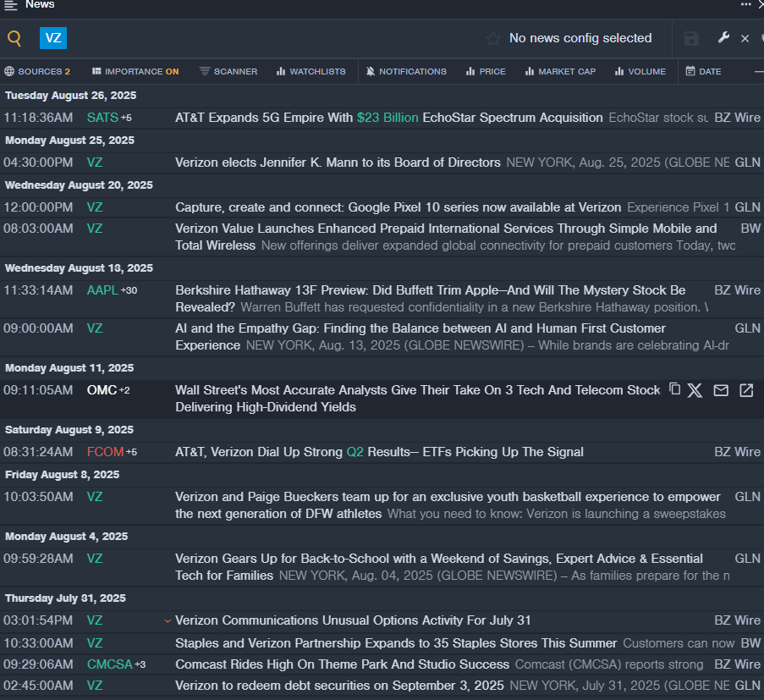Share OMC story on X
Image resolution: width=764 pixels, height=700 pixels.
point(695,390)
